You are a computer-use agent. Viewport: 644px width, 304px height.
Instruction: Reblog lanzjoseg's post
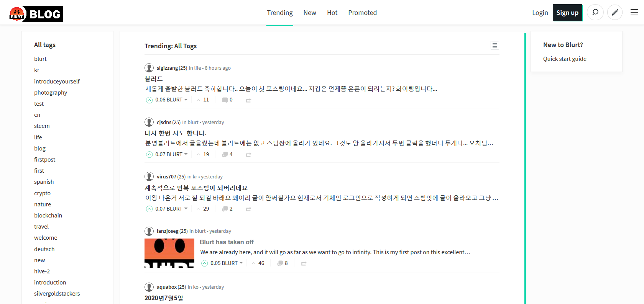304,263
